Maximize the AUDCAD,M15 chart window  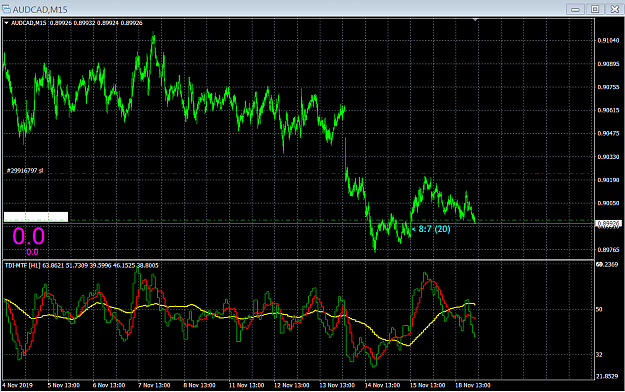[x=595, y=9]
